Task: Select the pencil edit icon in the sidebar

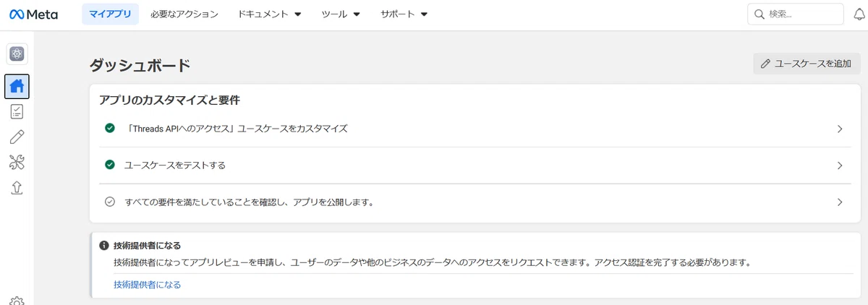Action: click(x=17, y=137)
